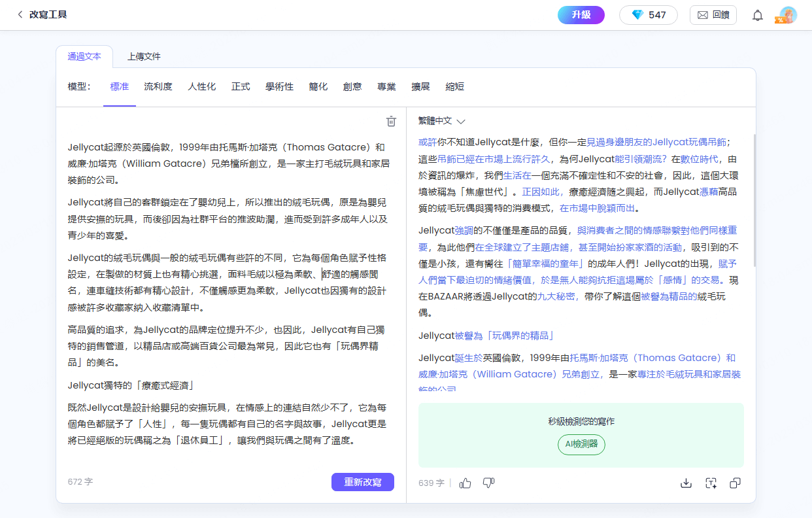Click the 639 字 output word count
The height and width of the screenshot is (518, 812).
[431, 483]
